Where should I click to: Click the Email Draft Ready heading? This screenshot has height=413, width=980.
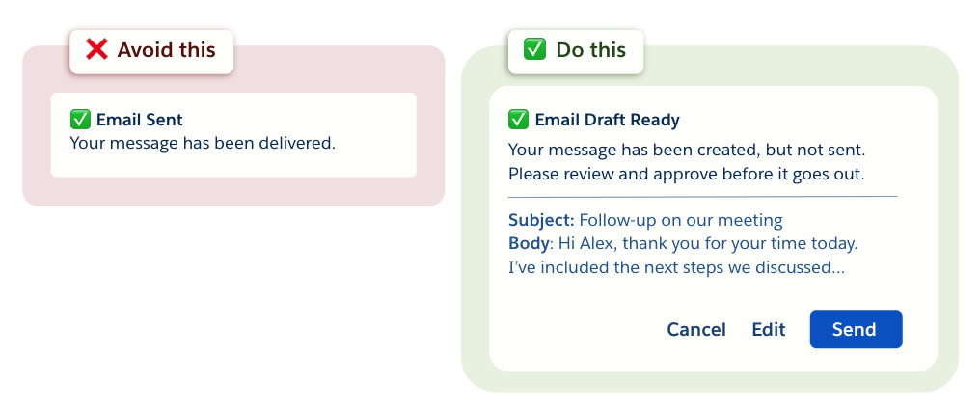coord(608,120)
